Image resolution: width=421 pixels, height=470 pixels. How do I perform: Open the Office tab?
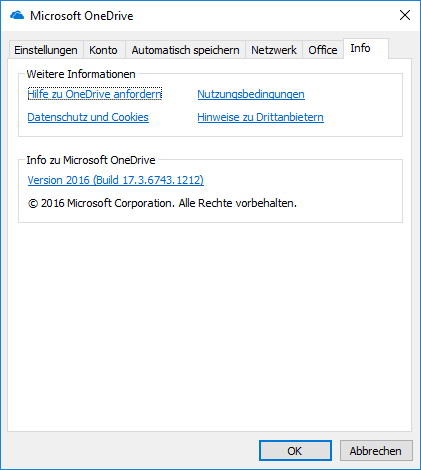(323, 50)
